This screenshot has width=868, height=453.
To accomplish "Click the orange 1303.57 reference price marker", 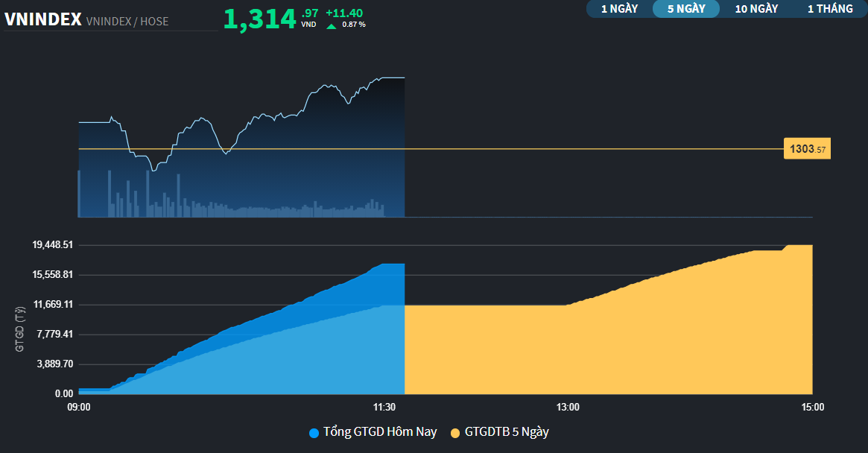I will (x=807, y=148).
